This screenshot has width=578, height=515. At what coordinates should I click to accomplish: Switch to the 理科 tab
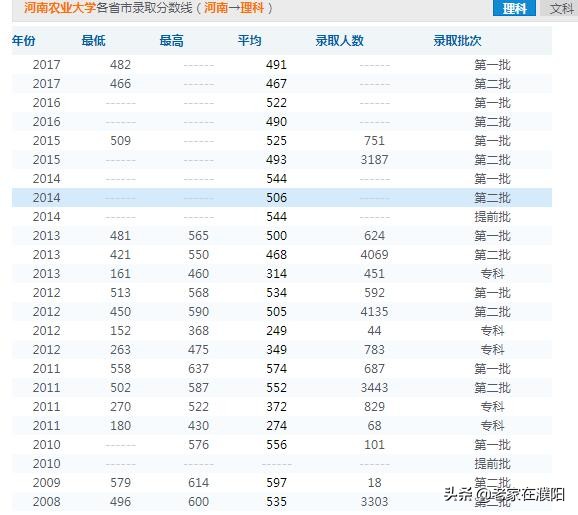coord(514,8)
